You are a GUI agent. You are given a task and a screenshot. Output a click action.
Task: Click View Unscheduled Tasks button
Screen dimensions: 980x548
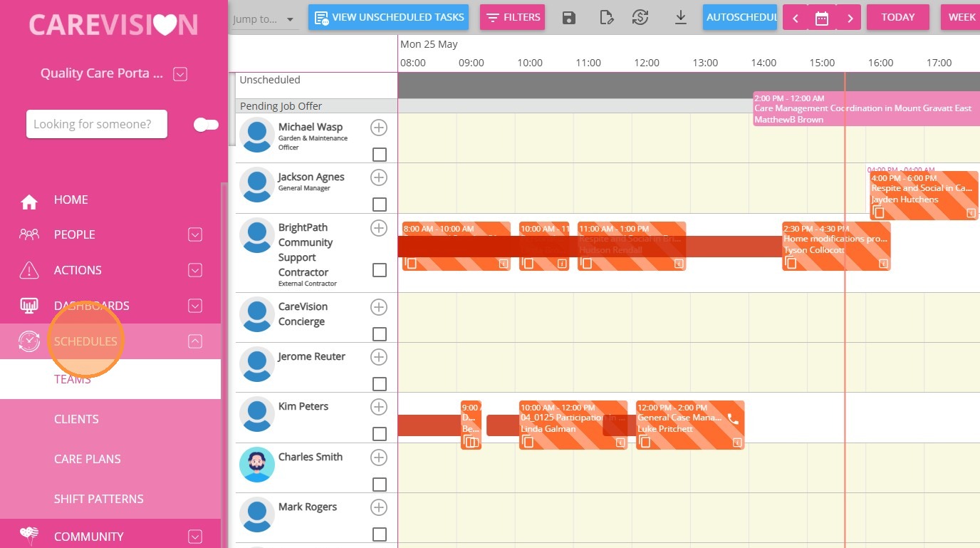pyautogui.click(x=389, y=17)
